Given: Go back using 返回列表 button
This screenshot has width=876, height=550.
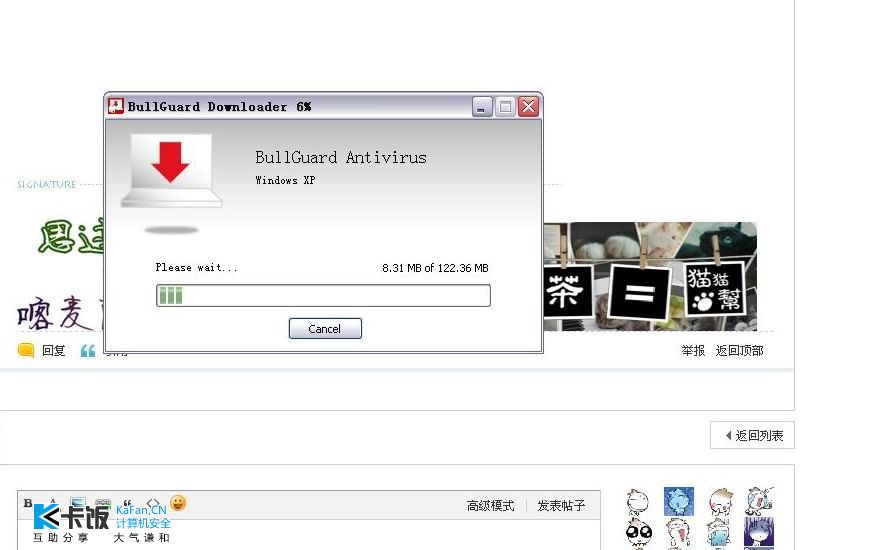Looking at the screenshot, I should [753, 435].
